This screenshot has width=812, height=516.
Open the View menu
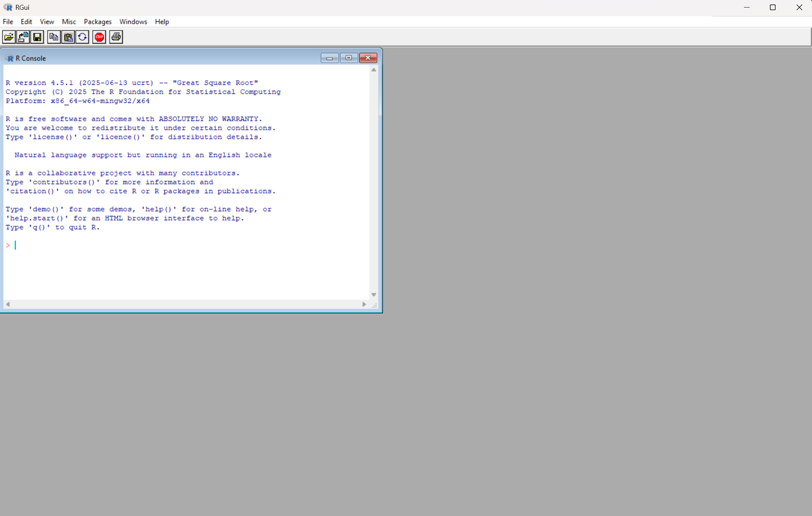(47, 21)
